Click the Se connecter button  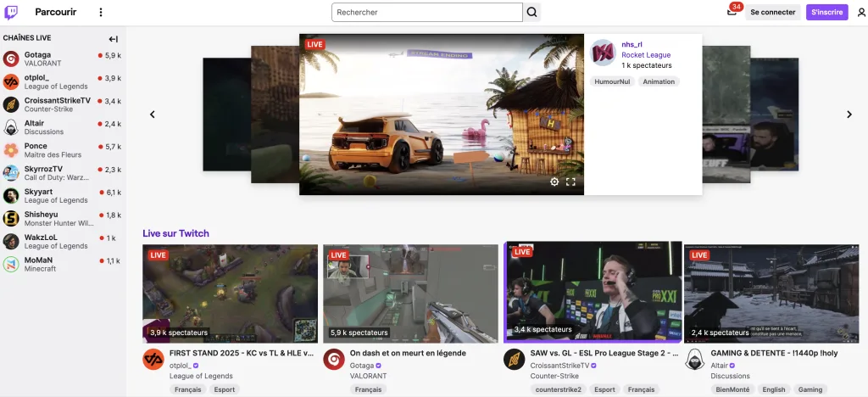pos(772,13)
